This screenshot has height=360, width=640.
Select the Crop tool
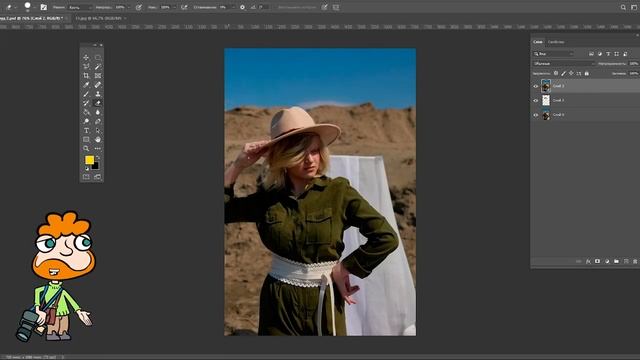point(86,76)
